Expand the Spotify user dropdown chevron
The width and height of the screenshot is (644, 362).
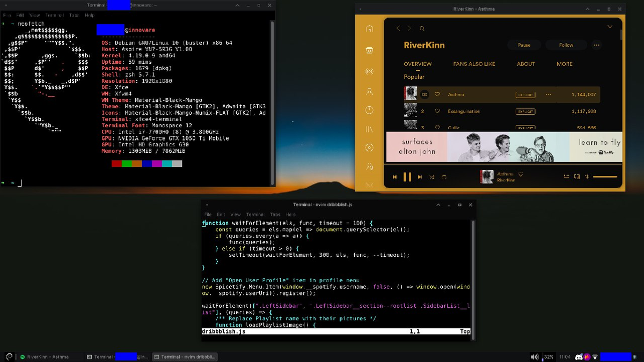point(610,27)
